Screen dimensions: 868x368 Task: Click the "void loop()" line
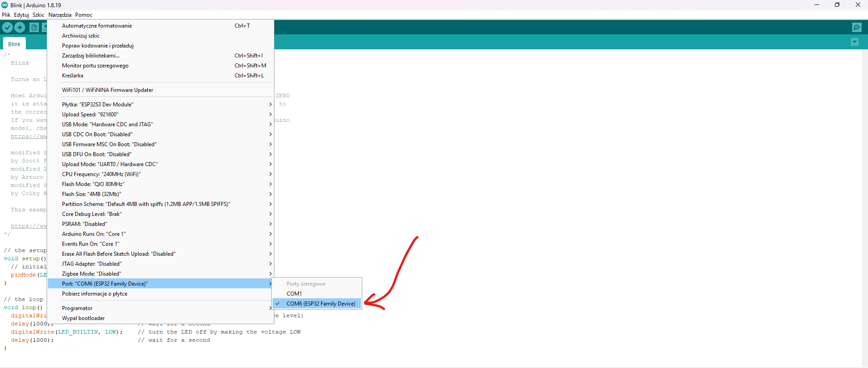[23, 308]
